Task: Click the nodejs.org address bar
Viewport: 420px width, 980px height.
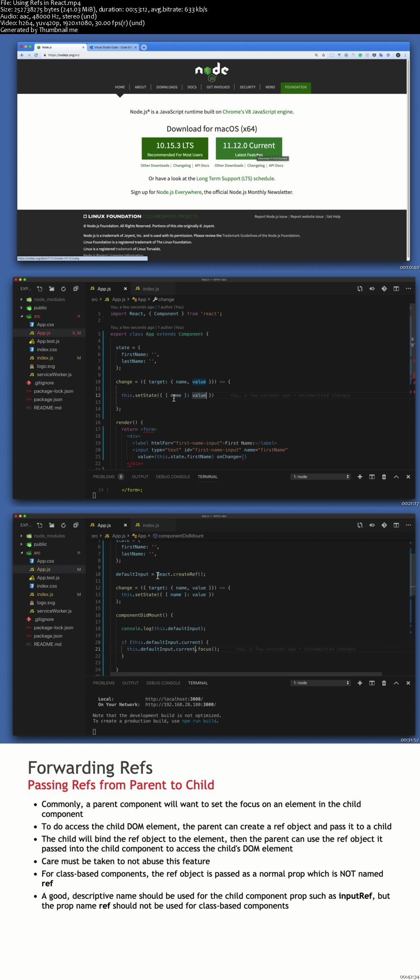Action: click(x=176, y=55)
